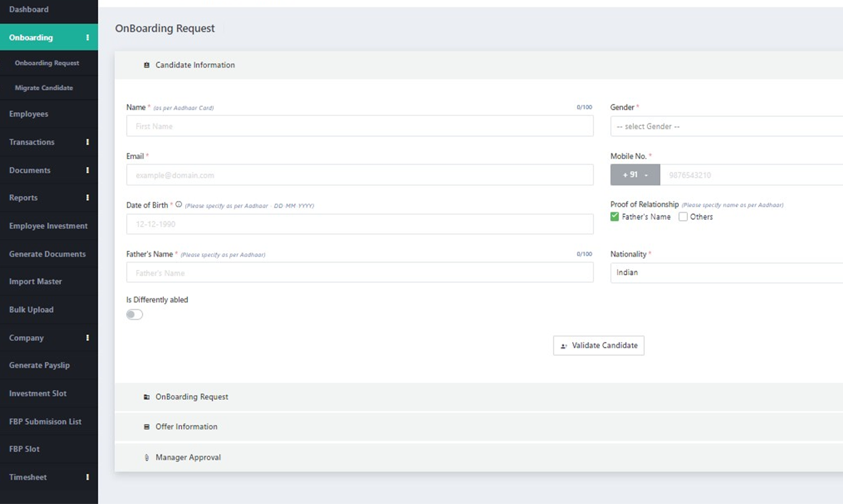Open the select Gender dropdown

pos(727,126)
